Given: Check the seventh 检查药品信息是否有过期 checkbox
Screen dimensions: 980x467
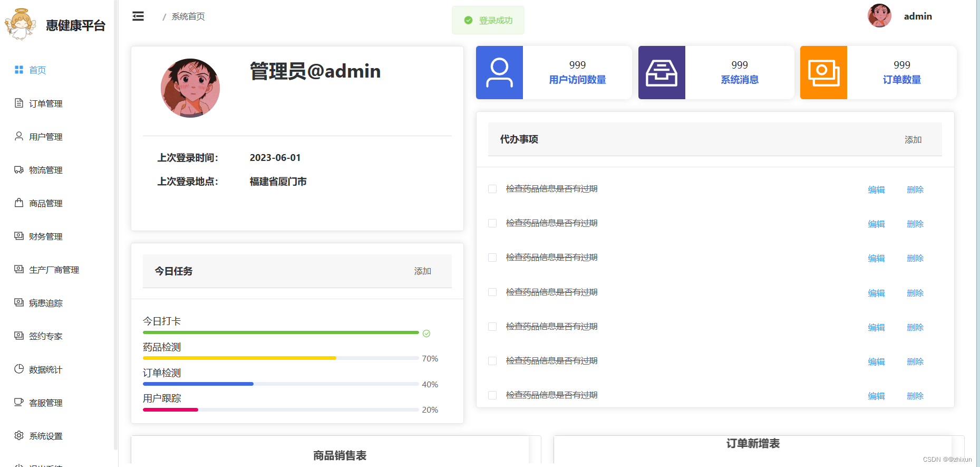Looking at the screenshot, I should tap(492, 395).
